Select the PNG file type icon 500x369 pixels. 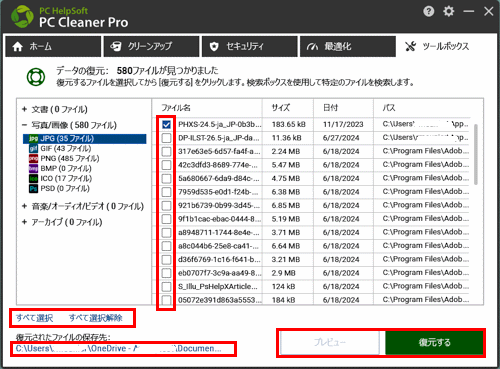tap(33, 159)
